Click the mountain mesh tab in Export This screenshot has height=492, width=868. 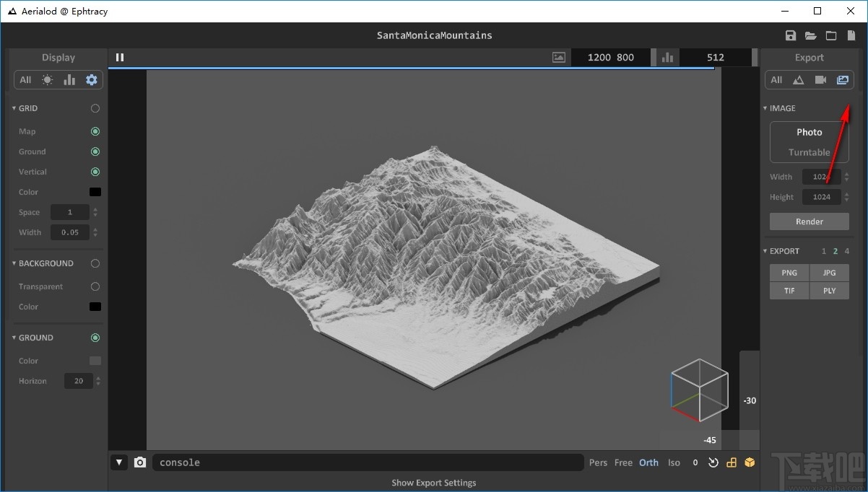[x=799, y=80]
